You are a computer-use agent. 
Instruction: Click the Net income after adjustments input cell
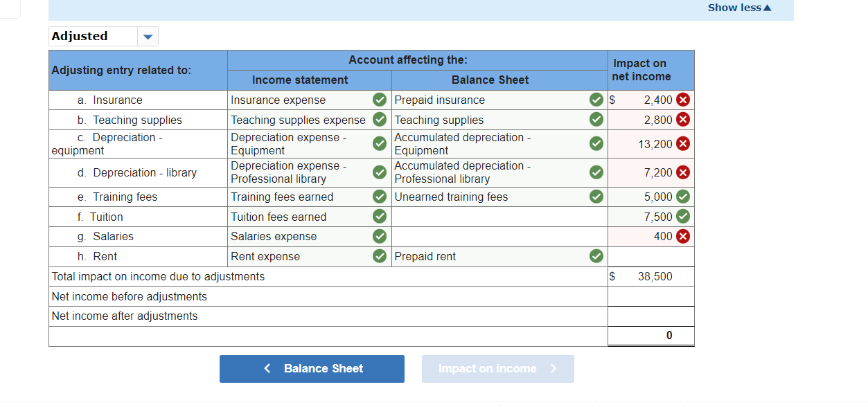[650, 316]
